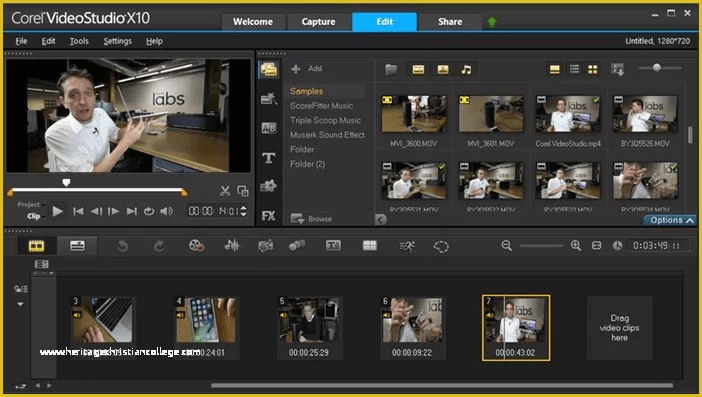Open the Track Motion tool
702x397 pixels.
click(297, 245)
